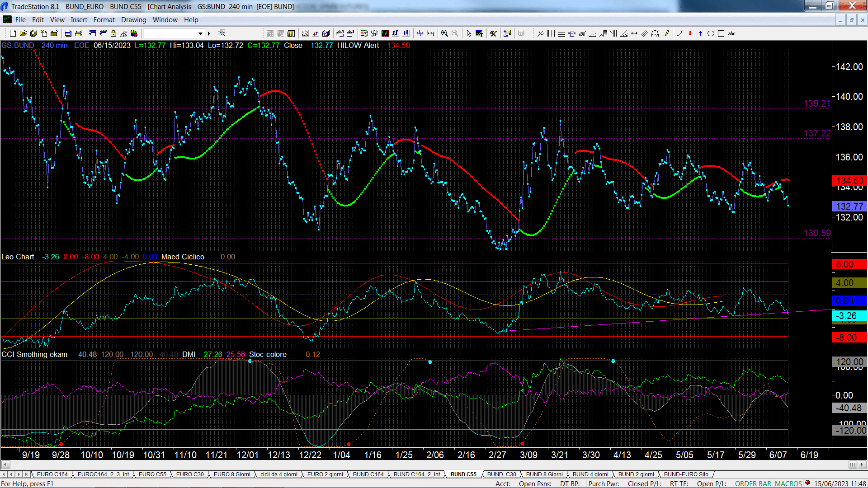Toggle MACROS in status bar
Viewport: 868px width, 488px height.
788,483
